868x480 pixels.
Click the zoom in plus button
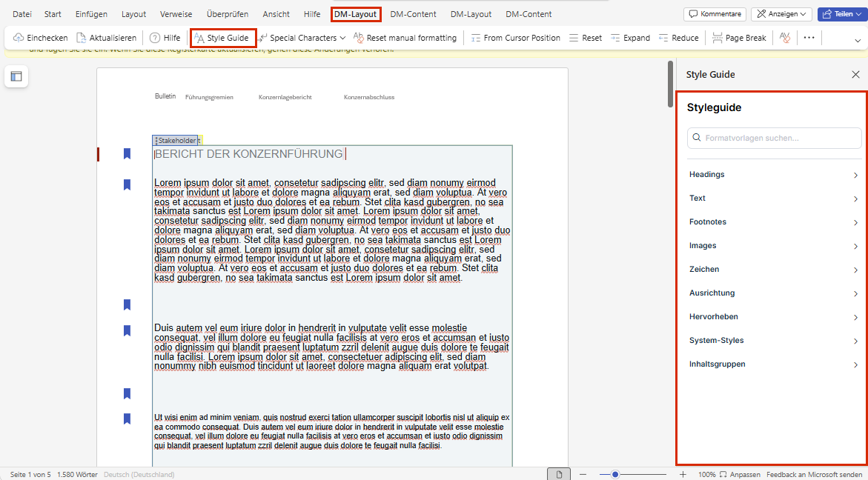(x=683, y=474)
